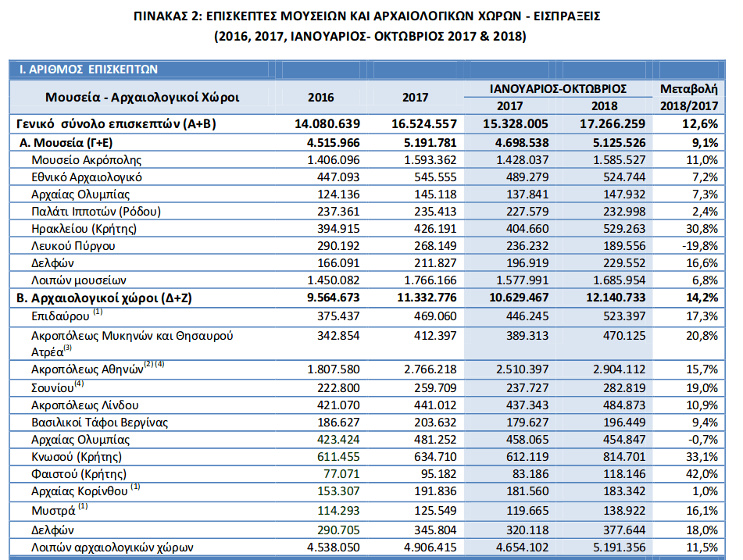743x560 pixels.
Task: Click the 'ΙΑΝΟΥΑΡΙΟΣ-ΟΚΤΩΒΡΙΟΣ' column group header
Action: pyautogui.click(x=558, y=88)
